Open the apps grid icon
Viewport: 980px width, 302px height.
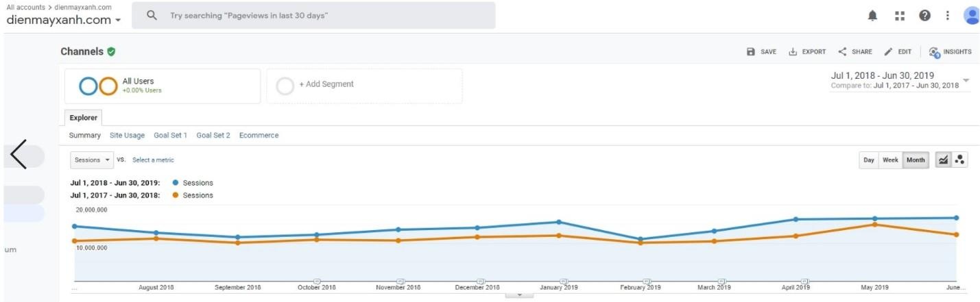pyautogui.click(x=900, y=16)
